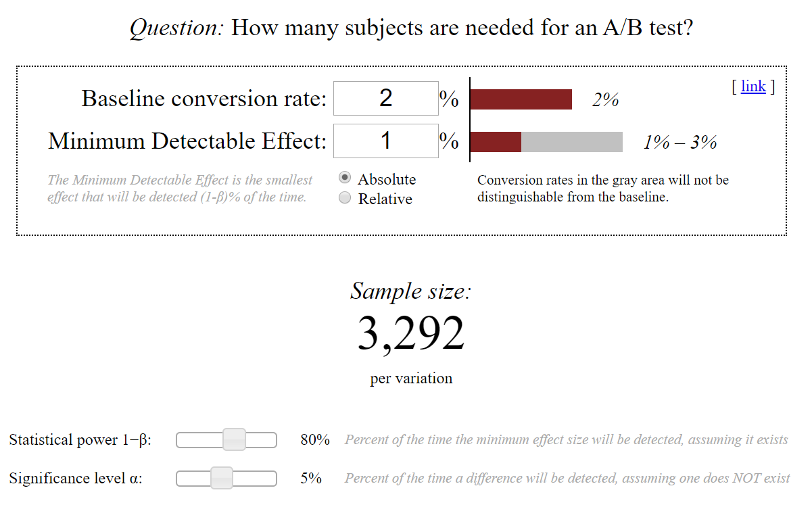This screenshot has height=507, width=812.
Task: Click the Baseline conversion rate input field
Action: [385, 99]
